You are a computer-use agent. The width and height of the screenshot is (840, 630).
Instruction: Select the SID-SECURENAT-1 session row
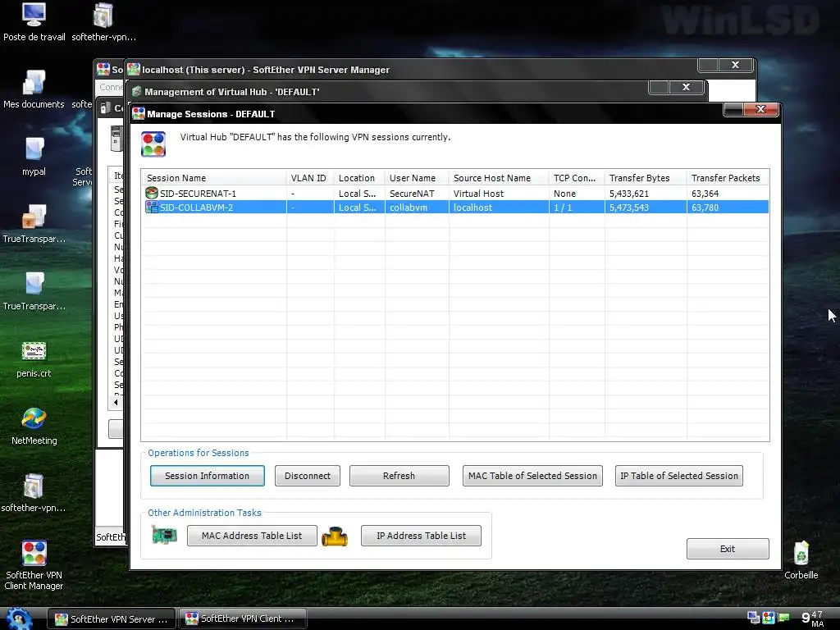[454, 194]
